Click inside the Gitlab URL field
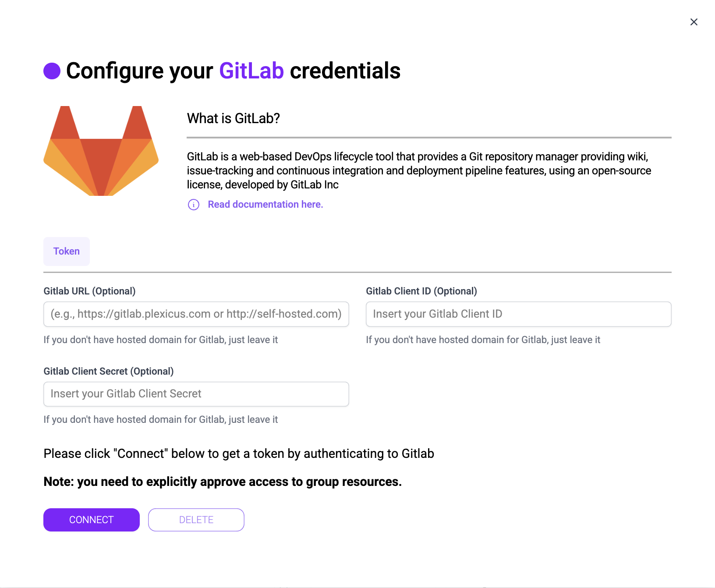 [x=196, y=314]
